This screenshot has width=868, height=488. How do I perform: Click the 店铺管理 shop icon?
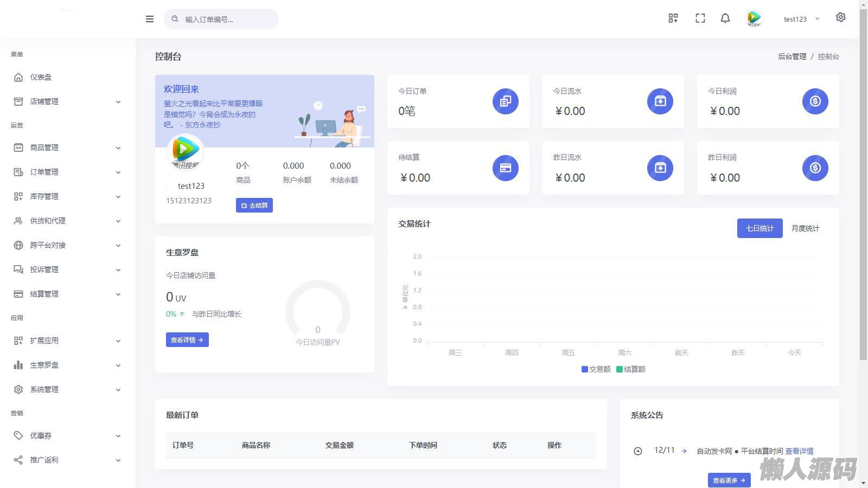(18, 101)
